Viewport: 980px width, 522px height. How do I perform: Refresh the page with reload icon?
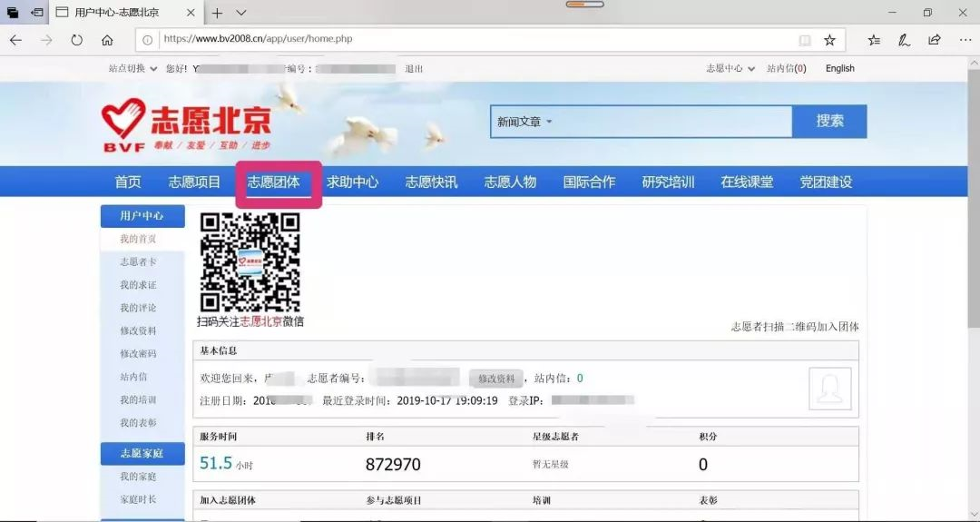[x=76, y=40]
